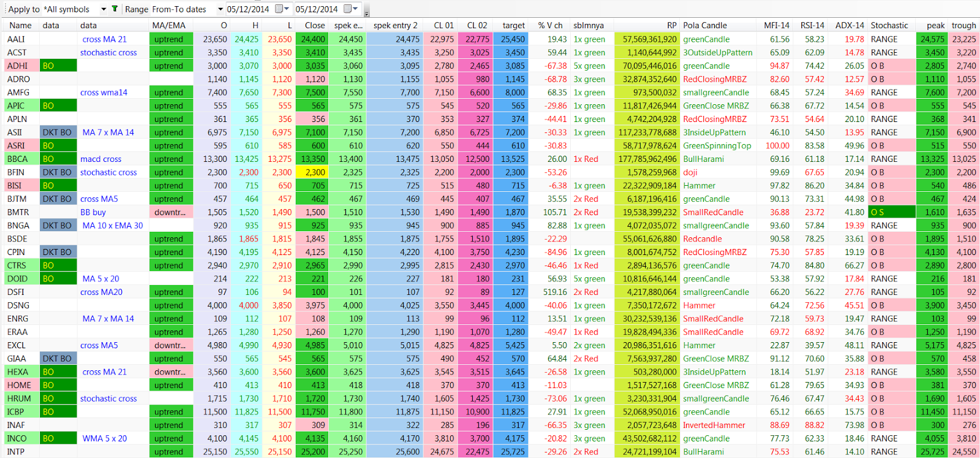Image resolution: width=980 pixels, height=458 pixels.
Task: Click the 177,785,962,496 RP value
Action: coord(647,159)
